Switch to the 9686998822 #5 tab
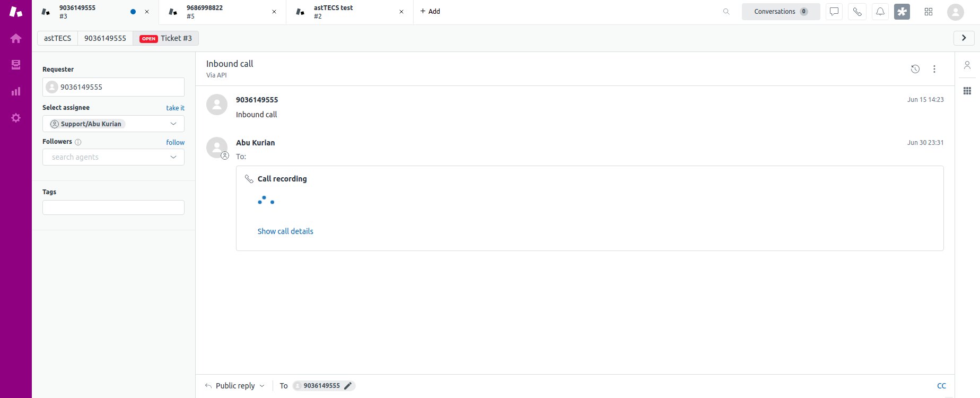 (223, 12)
